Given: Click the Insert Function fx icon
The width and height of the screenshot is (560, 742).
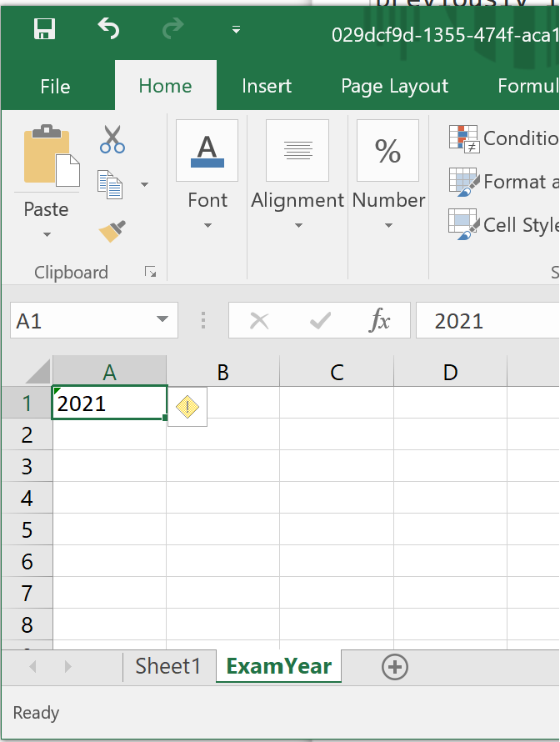Looking at the screenshot, I should [380, 321].
